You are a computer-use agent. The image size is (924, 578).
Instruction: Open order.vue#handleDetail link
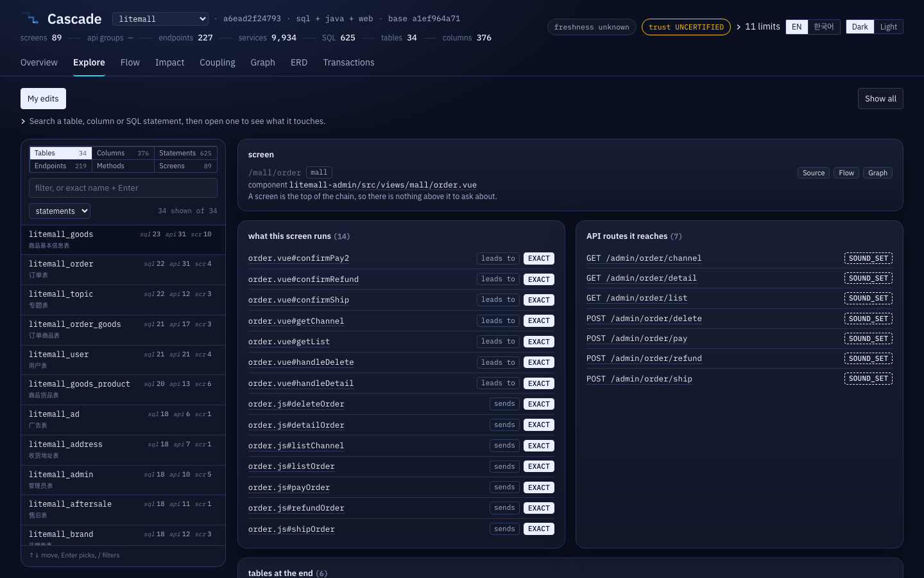tap(301, 383)
